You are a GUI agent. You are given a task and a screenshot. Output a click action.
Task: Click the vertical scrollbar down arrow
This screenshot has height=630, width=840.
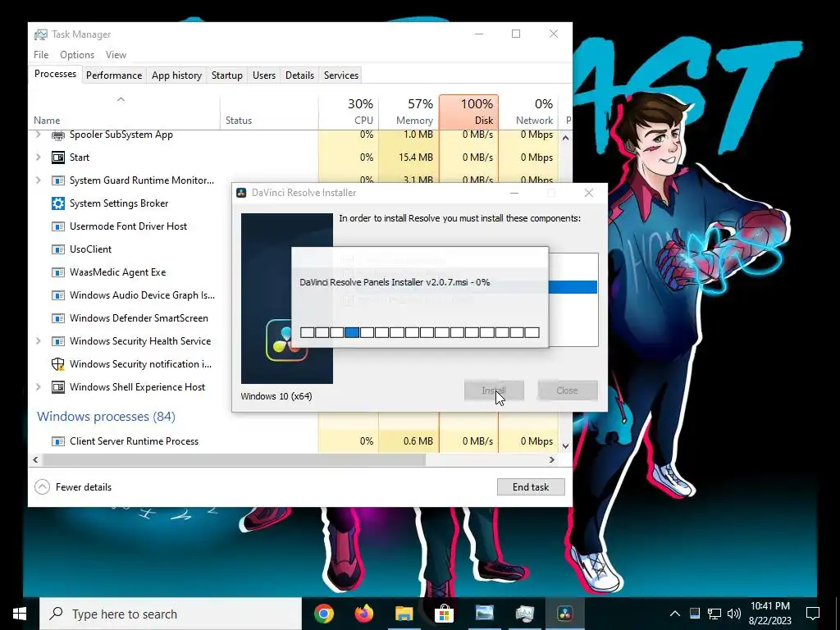(x=566, y=445)
